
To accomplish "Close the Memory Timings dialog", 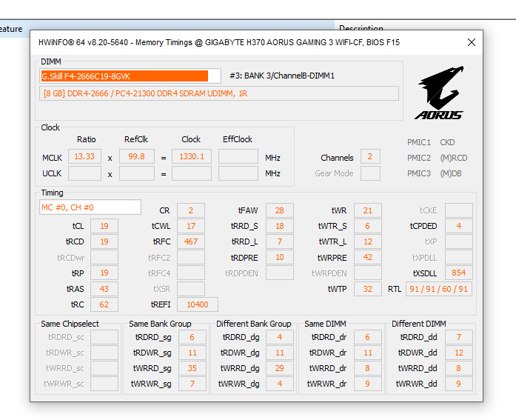I will pyautogui.click(x=472, y=42).
